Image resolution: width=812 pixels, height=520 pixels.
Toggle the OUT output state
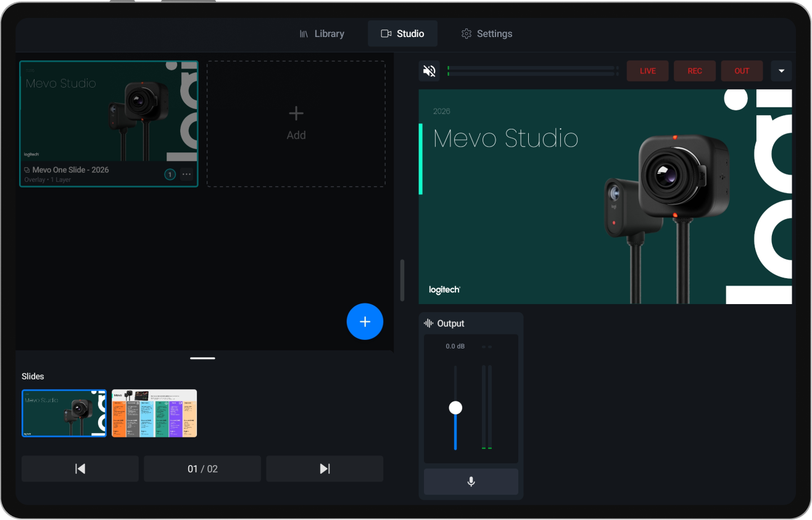click(742, 70)
